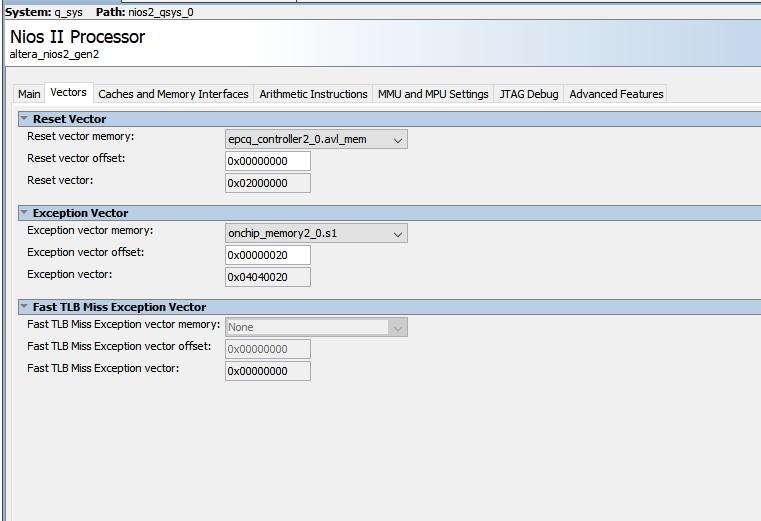Click the Nios II Processor title

(77, 37)
